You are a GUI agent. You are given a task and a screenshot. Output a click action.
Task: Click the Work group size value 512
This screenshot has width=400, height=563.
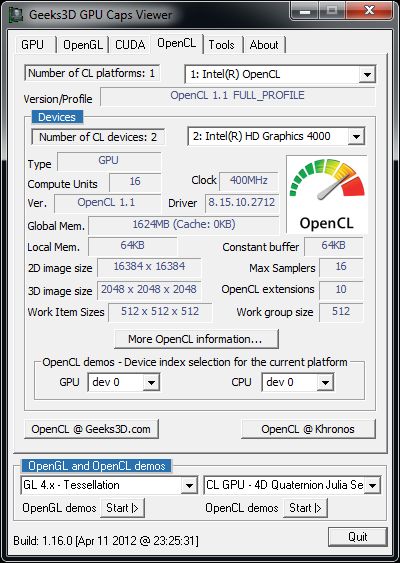(x=341, y=312)
